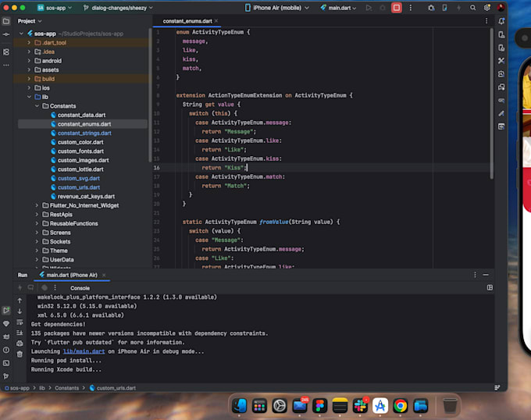This screenshot has height=420, width=531.
Task: Click the editor vertical scrollbar
Action: point(491,103)
